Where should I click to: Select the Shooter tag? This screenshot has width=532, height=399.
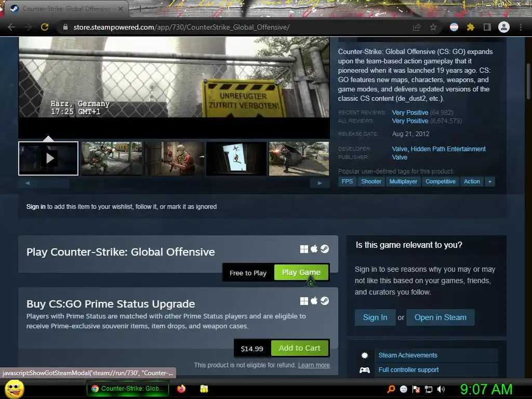pyautogui.click(x=371, y=181)
